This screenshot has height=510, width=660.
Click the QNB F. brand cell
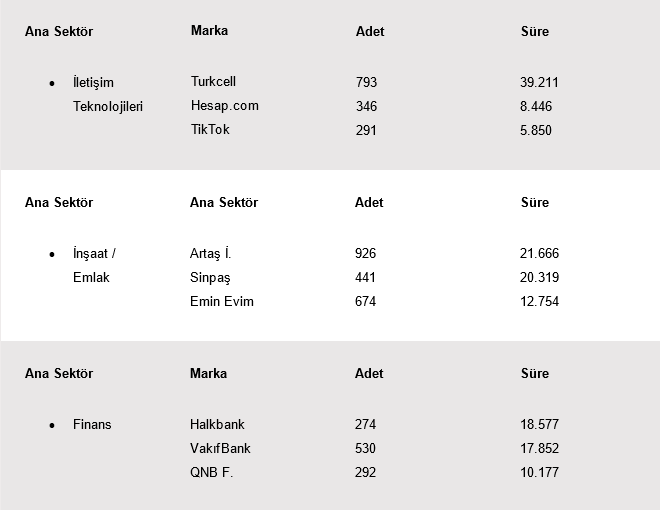pyautogui.click(x=211, y=473)
